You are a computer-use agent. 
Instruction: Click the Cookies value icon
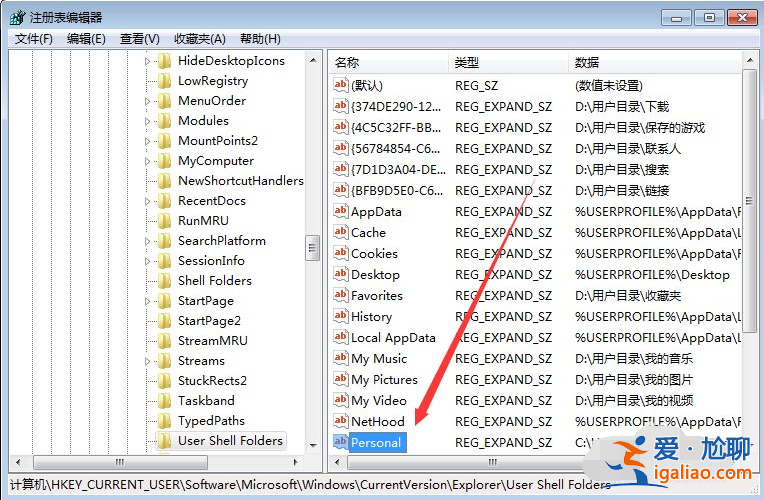click(x=341, y=252)
